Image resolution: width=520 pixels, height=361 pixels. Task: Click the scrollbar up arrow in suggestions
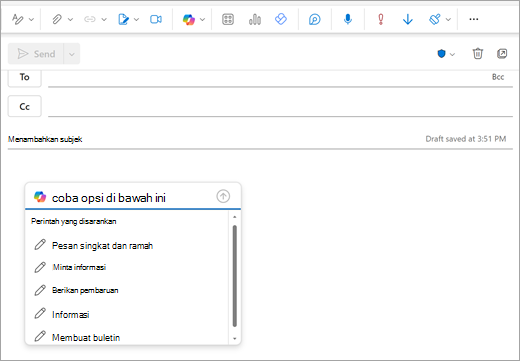[234, 217]
